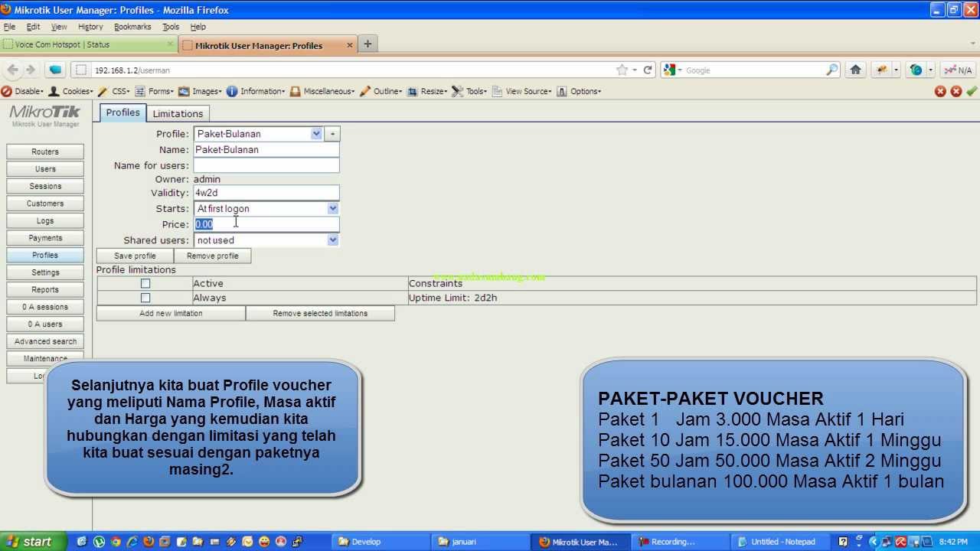This screenshot has height=551, width=980.
Task: Click the Name field containing Paket-Bulanan
Action: [266, 150]
